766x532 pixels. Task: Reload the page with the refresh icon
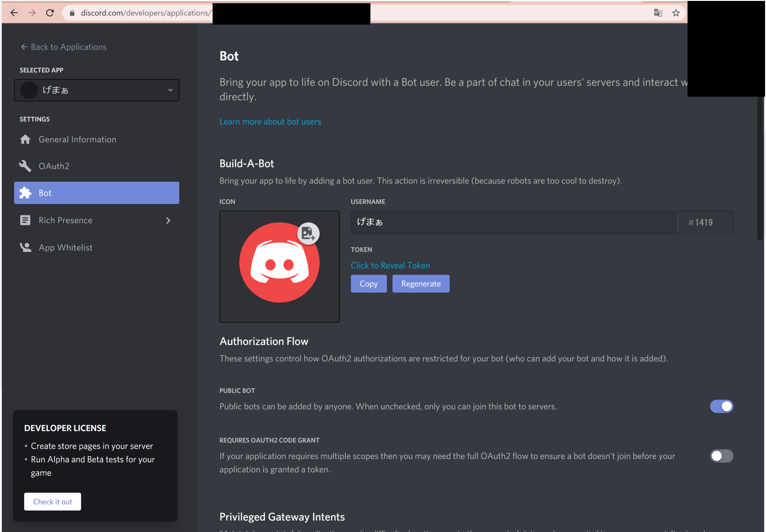tap(50, 13)
